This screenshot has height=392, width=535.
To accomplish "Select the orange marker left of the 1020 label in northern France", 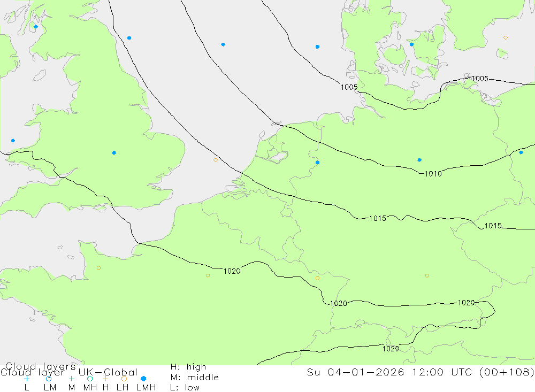I will [208, 275].
